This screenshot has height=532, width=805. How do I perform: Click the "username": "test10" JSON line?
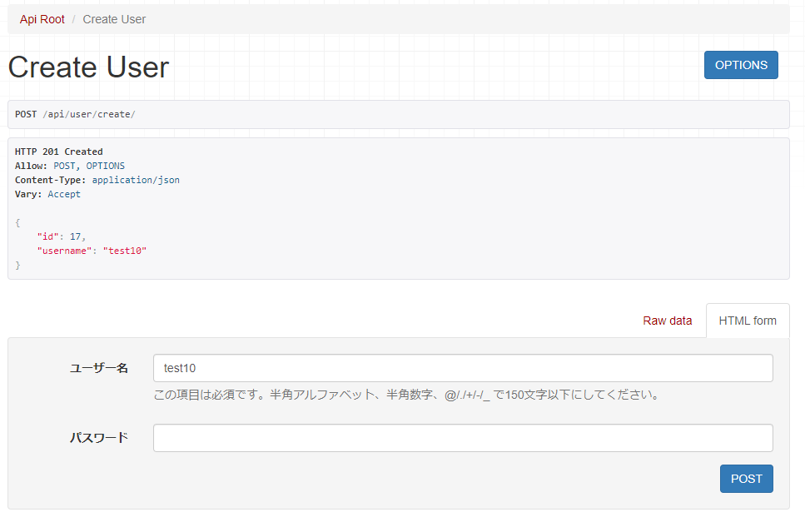(x=92, y=251)
